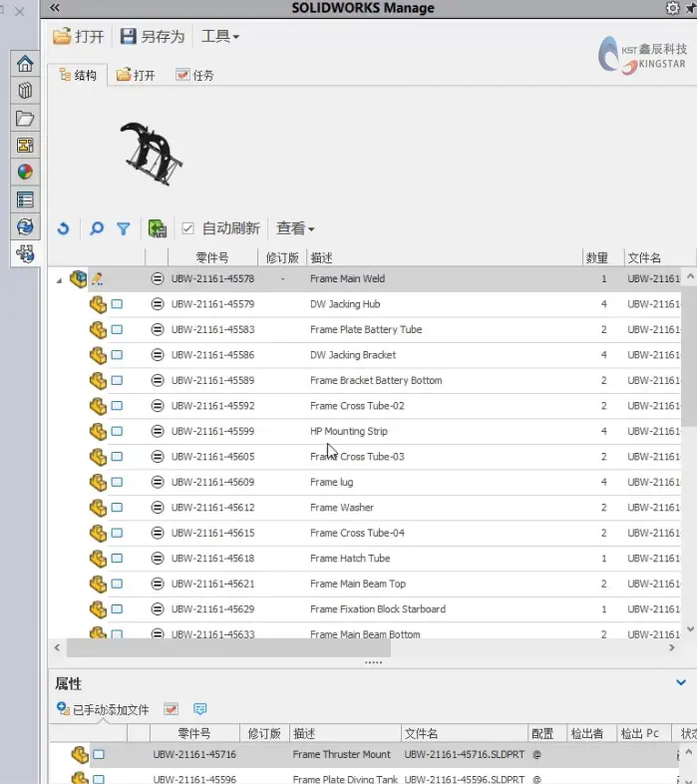Click the frame assembly preview thumbnail
Image resolution: width=697 pixels, height=784 pixels.
click(x=152, y=153)
